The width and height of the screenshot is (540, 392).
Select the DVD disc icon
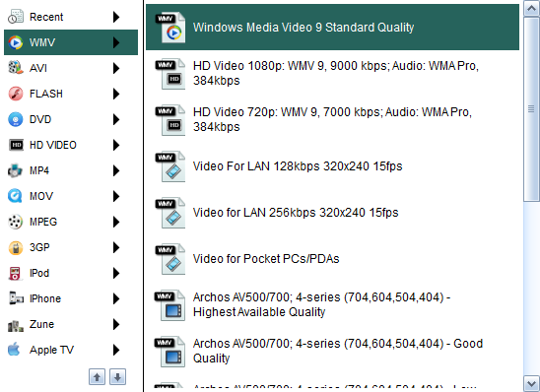[16, 119]
